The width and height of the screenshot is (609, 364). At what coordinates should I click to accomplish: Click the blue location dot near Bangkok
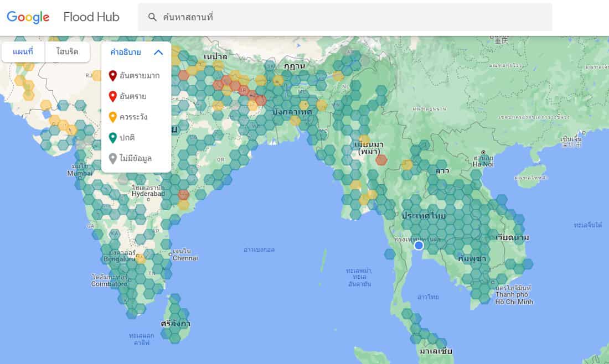pos(419,245)
